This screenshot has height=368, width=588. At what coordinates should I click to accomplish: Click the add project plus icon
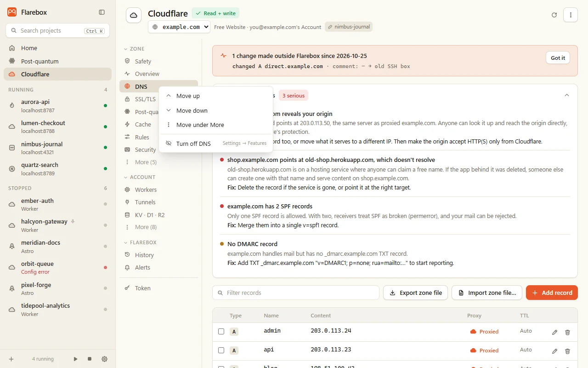(11, 359)
